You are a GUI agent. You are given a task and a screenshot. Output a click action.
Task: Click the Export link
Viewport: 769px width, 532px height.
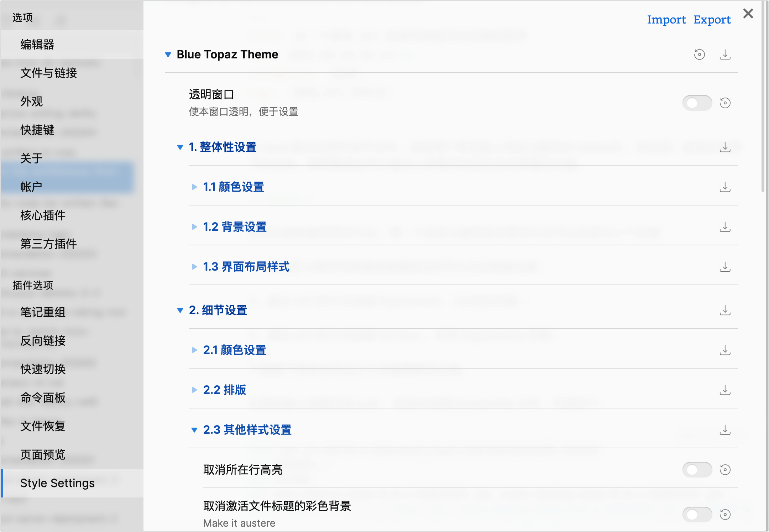point(712,20)
